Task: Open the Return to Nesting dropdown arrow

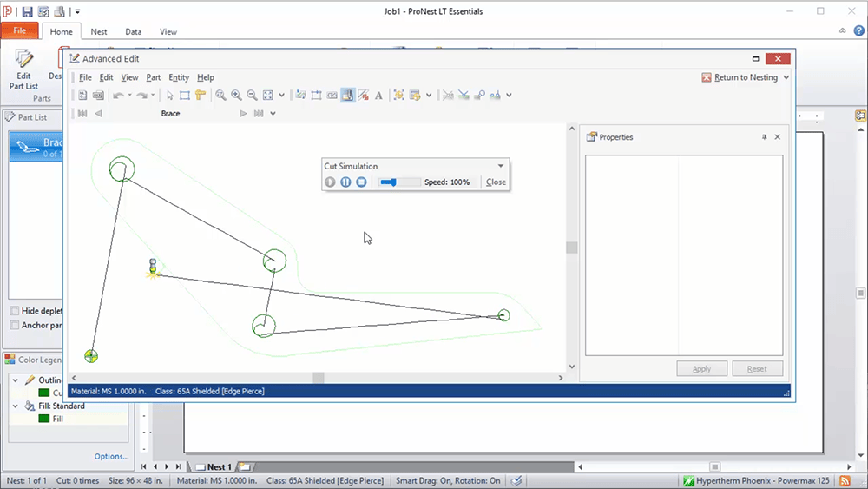Action: click(786, 77)
